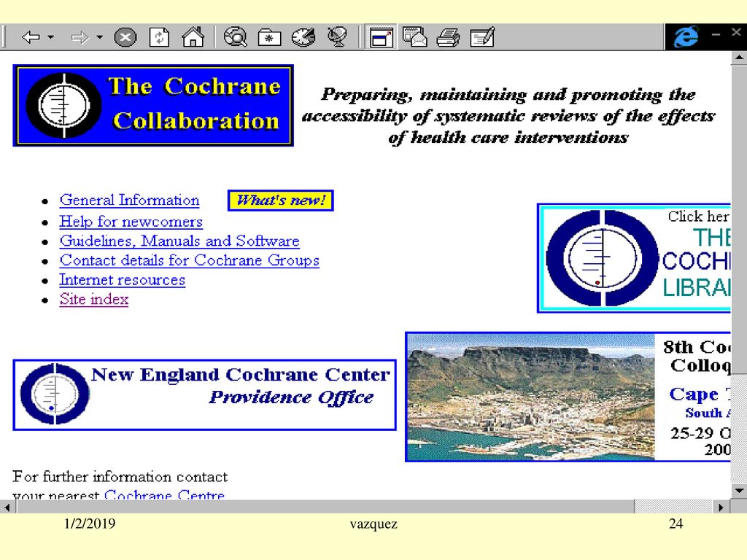Open the Mail toolbar icon
Image resolution: width=747 pixels, height=560 pixels.
coord(415,37)
